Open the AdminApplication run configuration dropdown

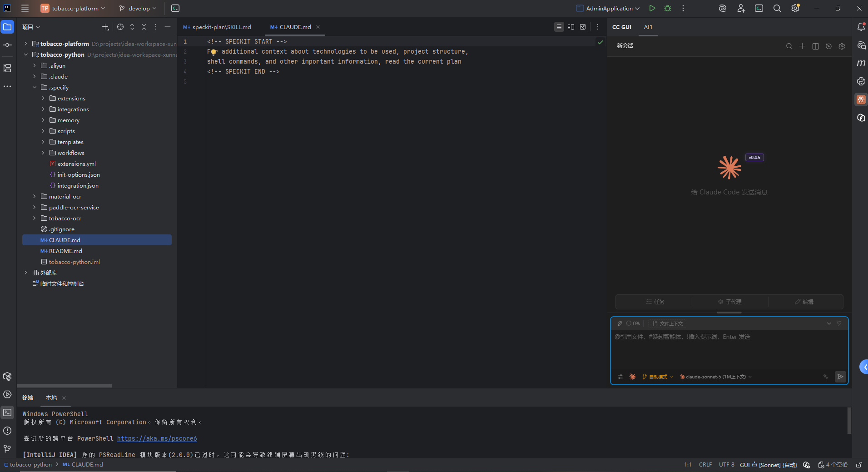click(608, 8)
